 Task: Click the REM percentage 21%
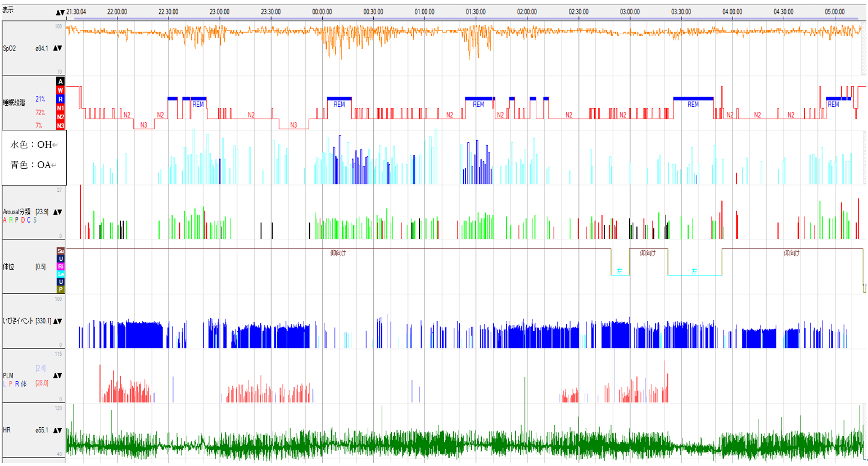(40, 99)
